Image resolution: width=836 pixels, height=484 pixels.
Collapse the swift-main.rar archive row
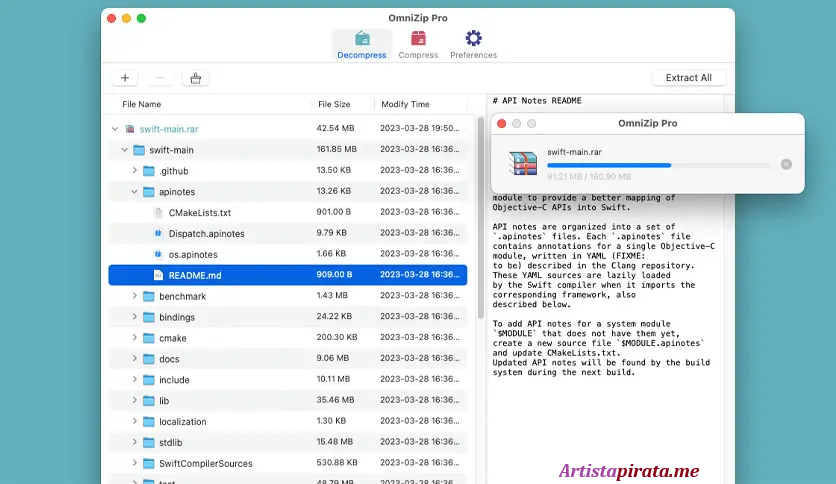point(115,128)
